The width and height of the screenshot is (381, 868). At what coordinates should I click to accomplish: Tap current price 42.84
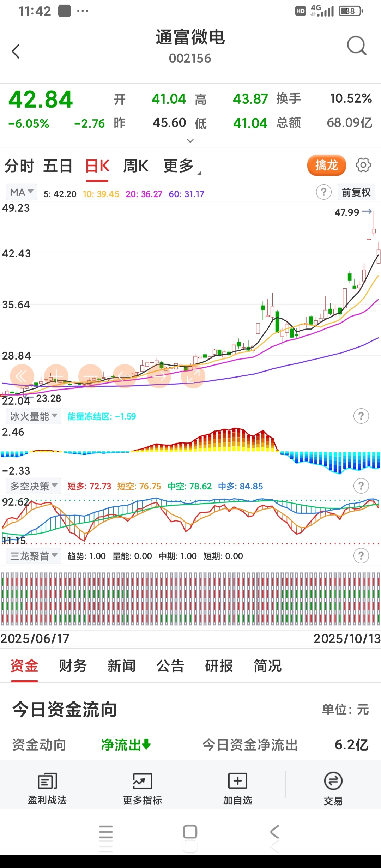41,100
